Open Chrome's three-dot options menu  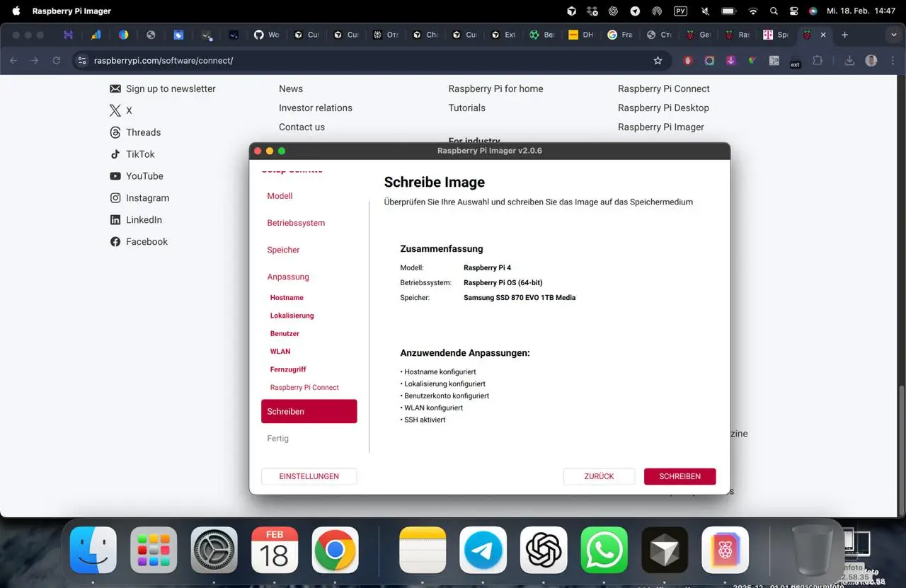pos(893,61)
